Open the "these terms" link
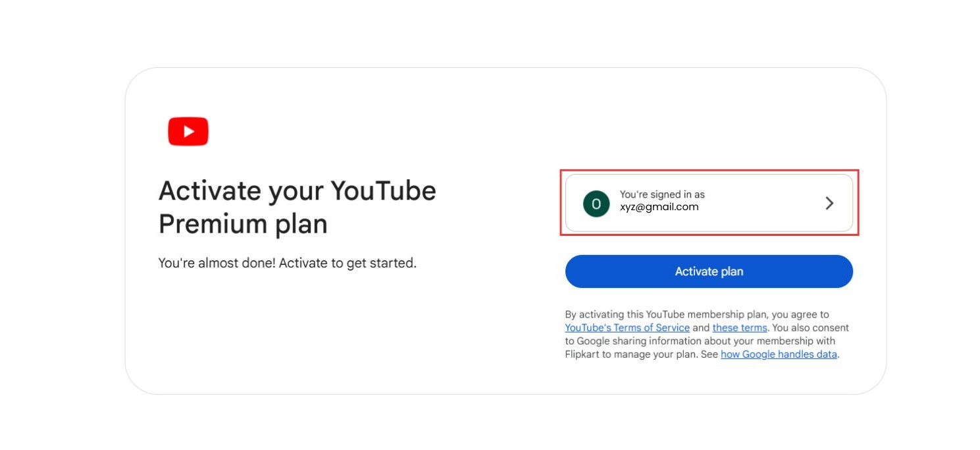 click(739, 328)
